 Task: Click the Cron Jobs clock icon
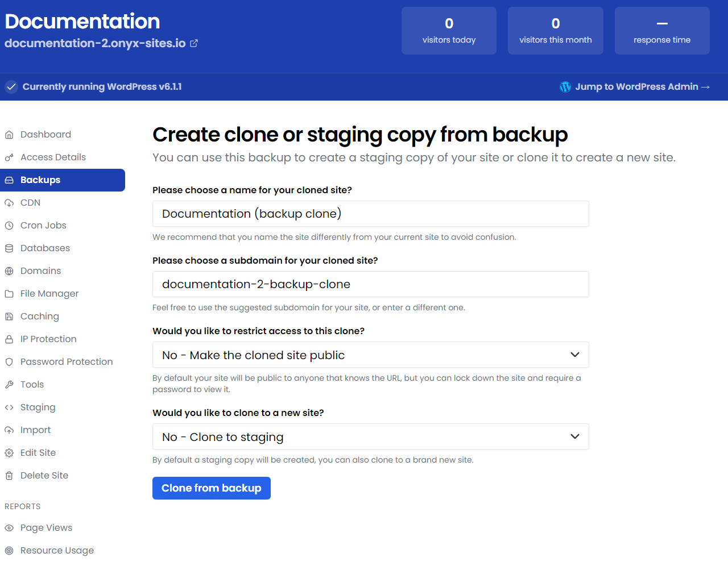[x=9, y=226]
